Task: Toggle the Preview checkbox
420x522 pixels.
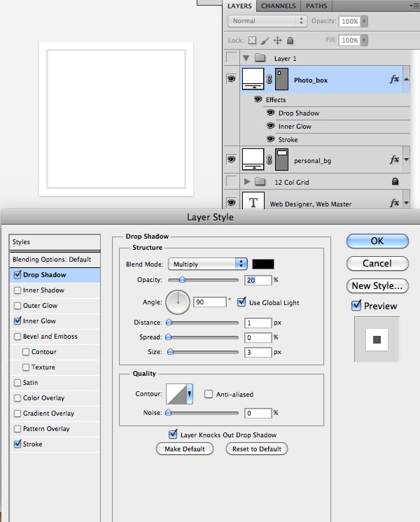Action: coord(356,305)
